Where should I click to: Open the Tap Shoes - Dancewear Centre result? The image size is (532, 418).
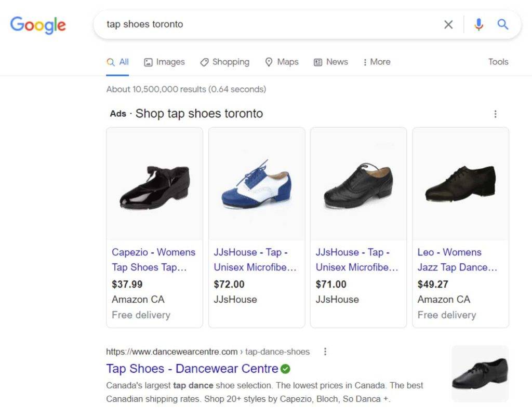point(192,369)
